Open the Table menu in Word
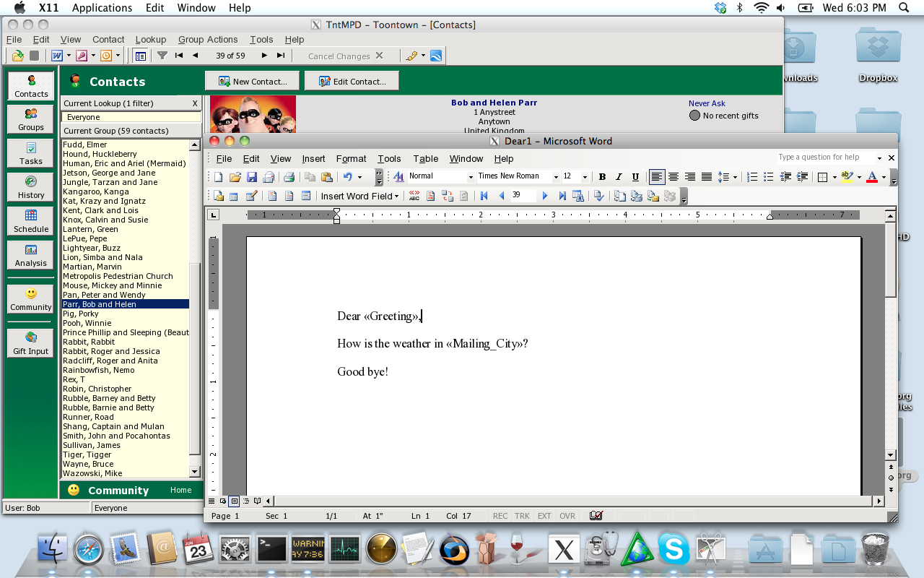The width and height of the screenshot is (924, 578). pyautogui.click(x=426, y=159)
